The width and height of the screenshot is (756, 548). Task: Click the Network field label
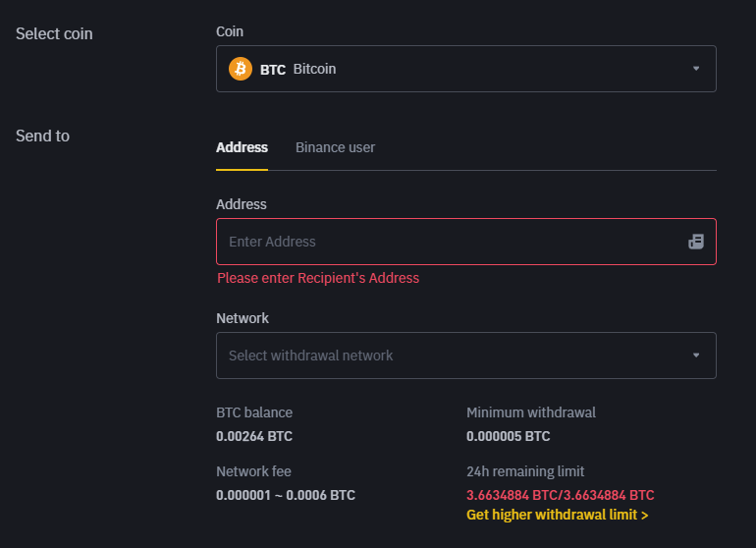243,318
